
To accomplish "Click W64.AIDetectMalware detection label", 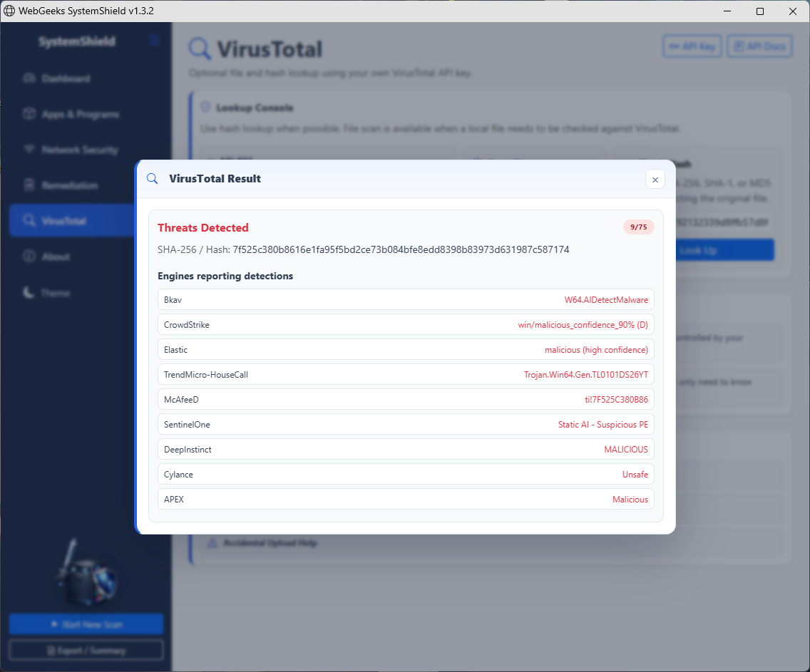I will [606, 300].
